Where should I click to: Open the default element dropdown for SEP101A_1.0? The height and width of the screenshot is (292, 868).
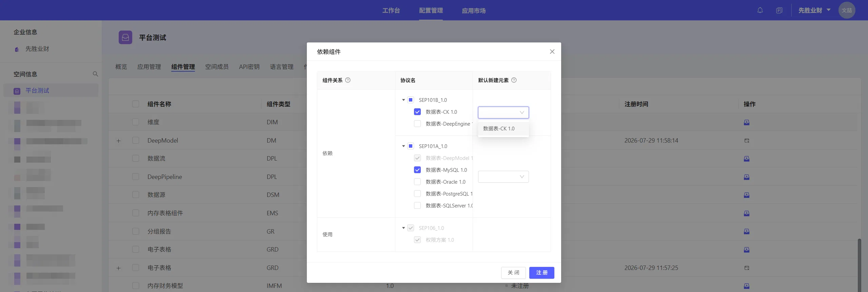[503, 177]
